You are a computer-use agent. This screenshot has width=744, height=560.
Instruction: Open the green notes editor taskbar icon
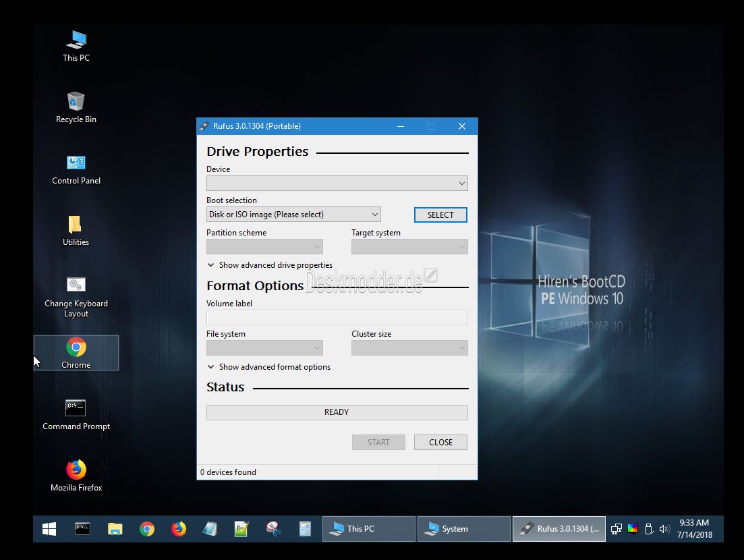pyautogui.click(x=241, y=529)
